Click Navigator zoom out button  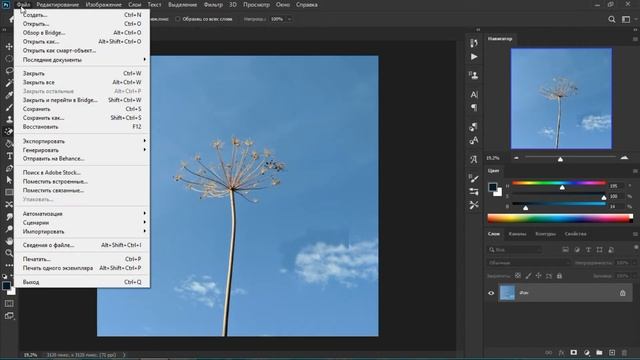point(516,158)
